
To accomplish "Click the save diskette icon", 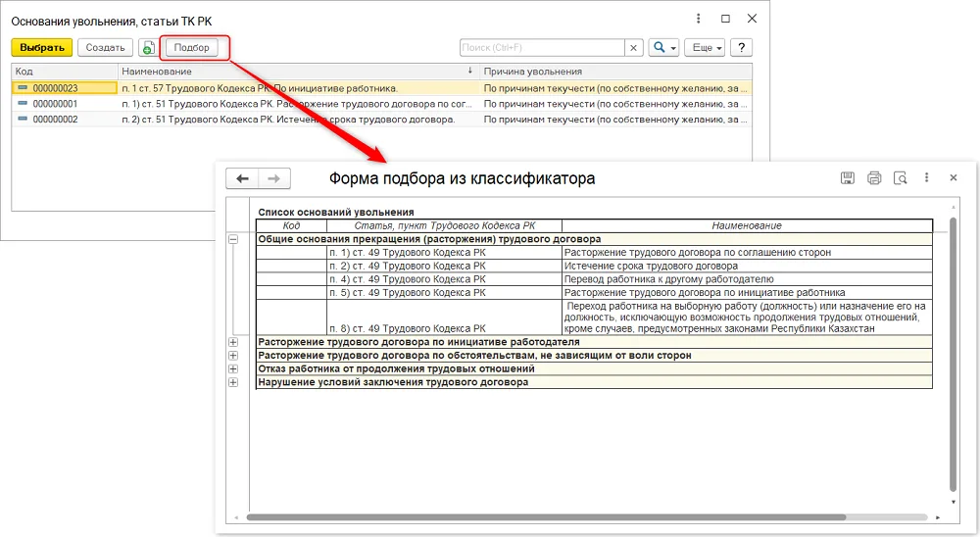I will tap(848, 178).
